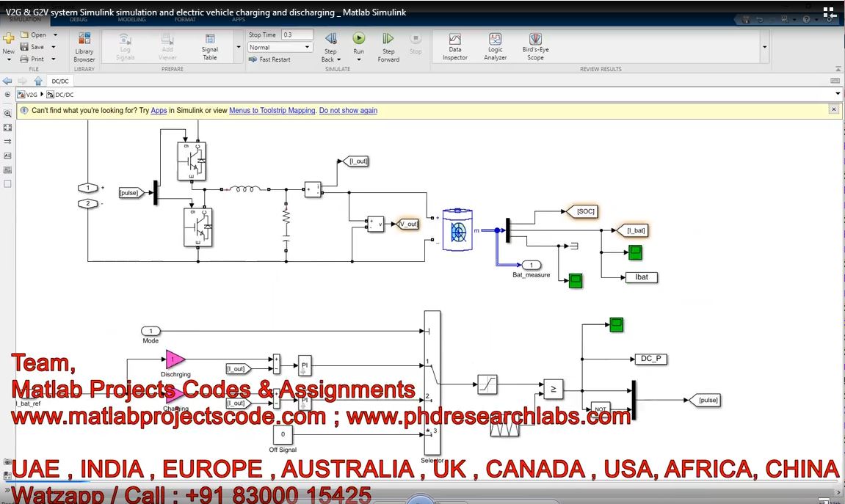Click the Step Back icon
This screenshot has height=504, width=845.
(x=331, y=39)
